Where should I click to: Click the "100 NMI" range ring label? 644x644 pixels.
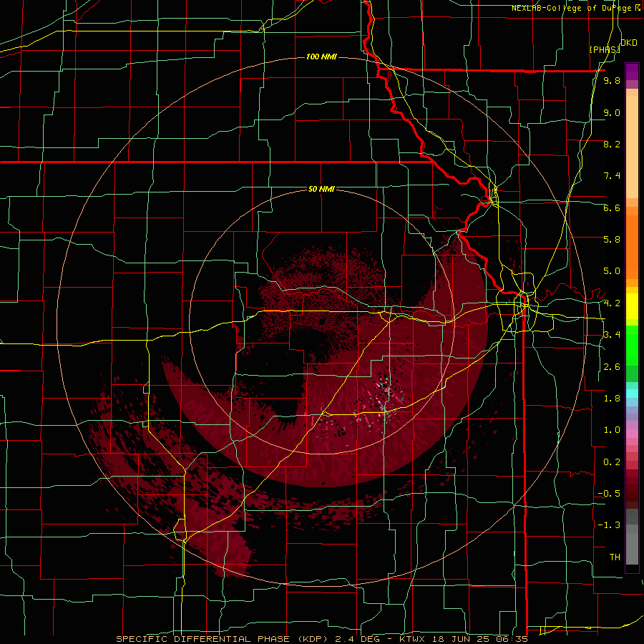(321, 57)
